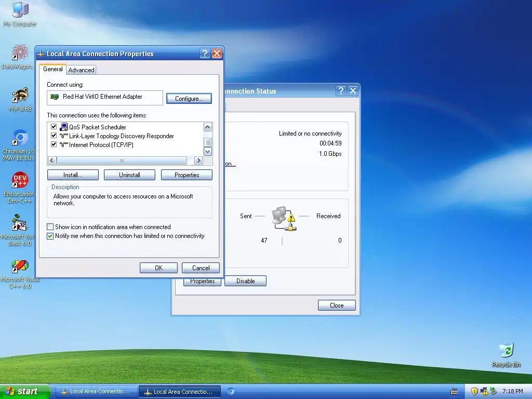Click Properties button in Connection Status window
Screen dimensions: 532x399
click(x=203, y=282)
